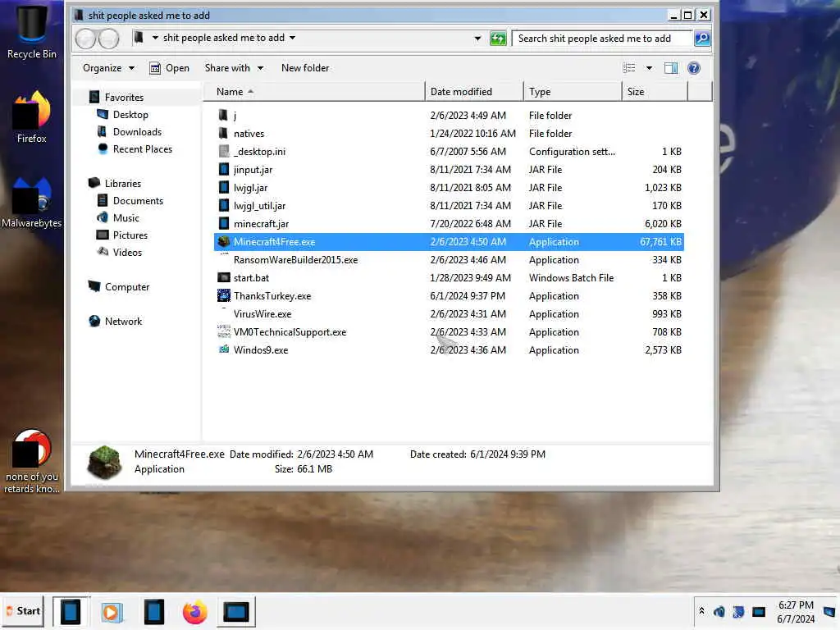Open the Recycle Bin desktop icon
Viewport: 840px width, 630px height.
[32, 31]
